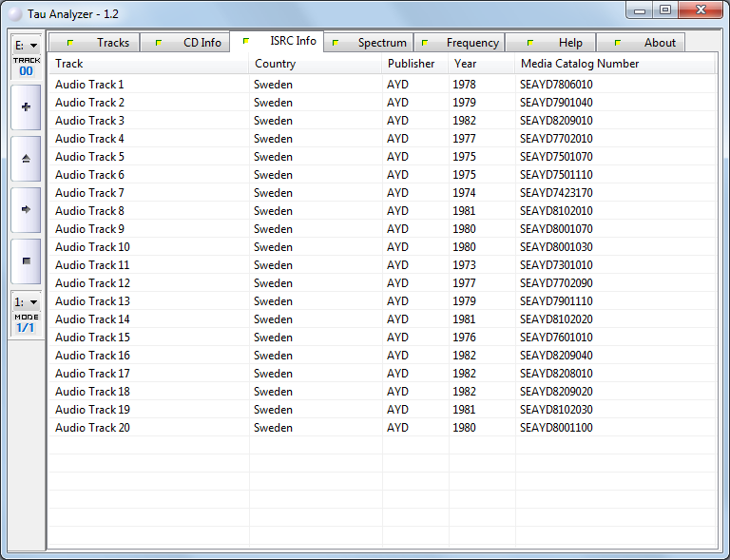Open the E: drive selector dropdown
This screenshot has width=730, height=560.
pos(26,45)
